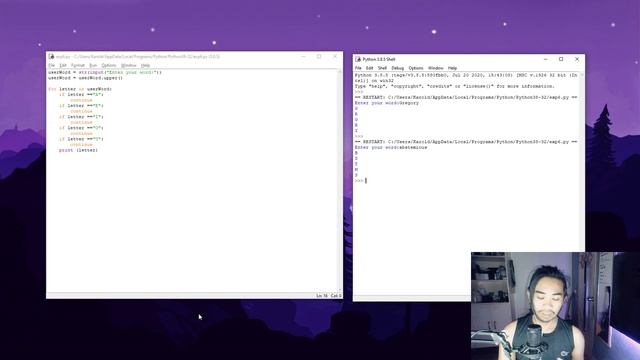Click the line for letter in userWord:
Viewport: 640px width, 360px height.
click(x=80, y=89)
